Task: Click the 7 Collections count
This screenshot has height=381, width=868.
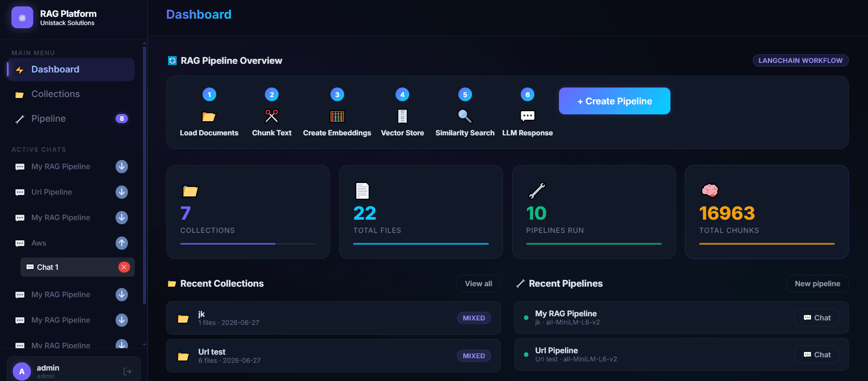Action: point(185,213)
